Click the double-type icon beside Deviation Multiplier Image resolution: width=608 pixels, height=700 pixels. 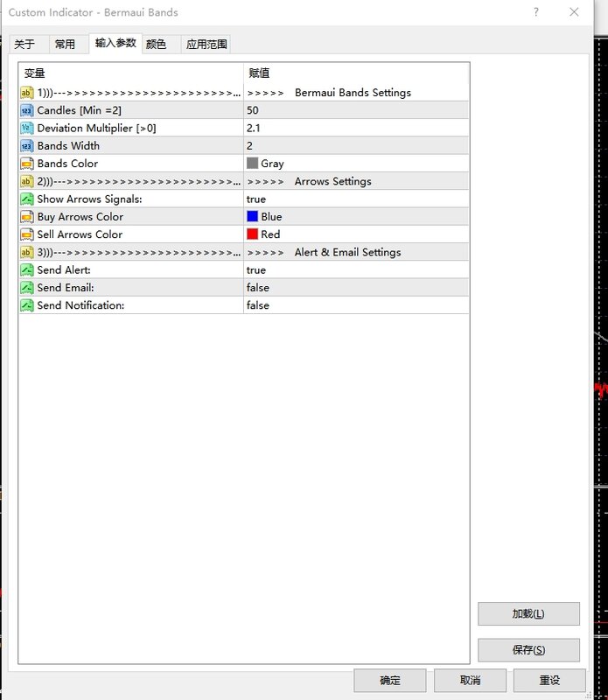(x=27, y=128)
